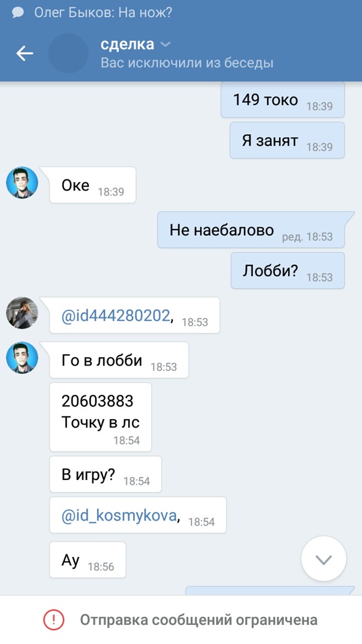Select the В игру? message bubble
The height and width of the screenshot is (644, 362).
click(106, 475)
